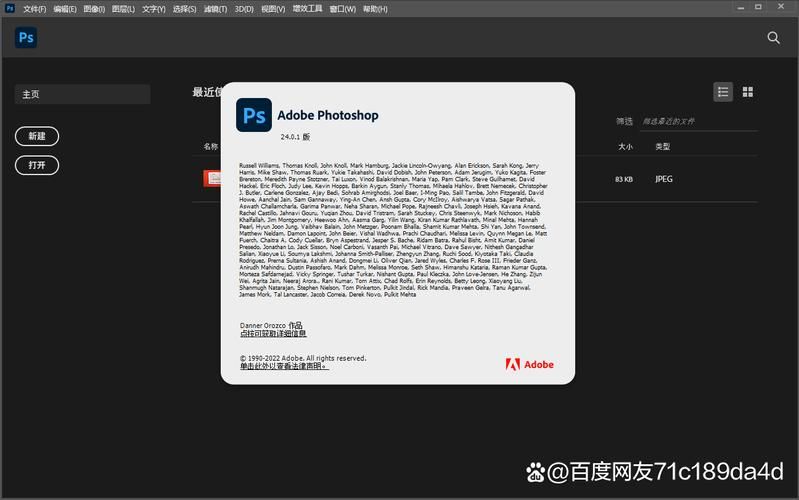Open the 增效工具 menu
Image resolution: width=799 pixels, height=500 pixels.
[x=307, y=9]
